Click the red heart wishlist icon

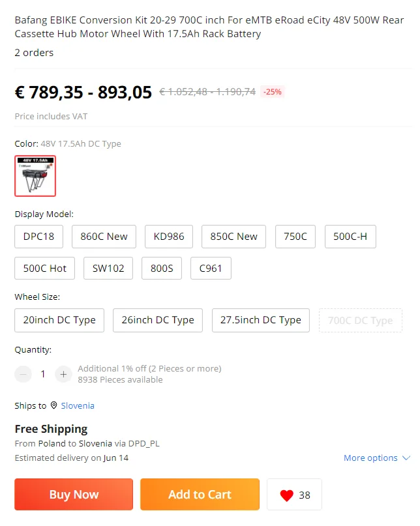(x=286, y=495)
